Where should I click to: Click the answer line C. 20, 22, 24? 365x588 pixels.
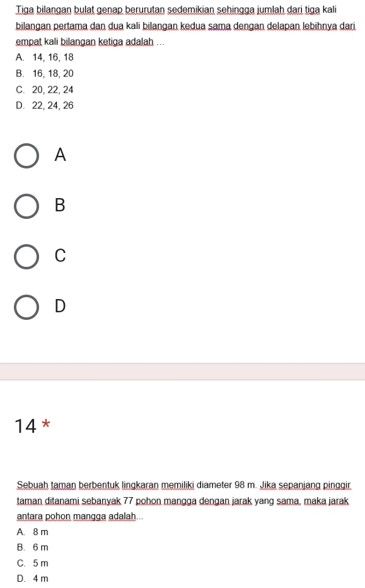click(45, 90)
